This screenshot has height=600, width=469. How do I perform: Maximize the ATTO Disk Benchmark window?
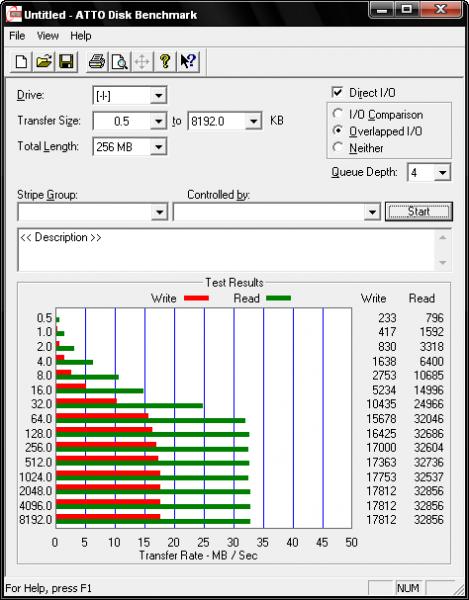(407, 10)
